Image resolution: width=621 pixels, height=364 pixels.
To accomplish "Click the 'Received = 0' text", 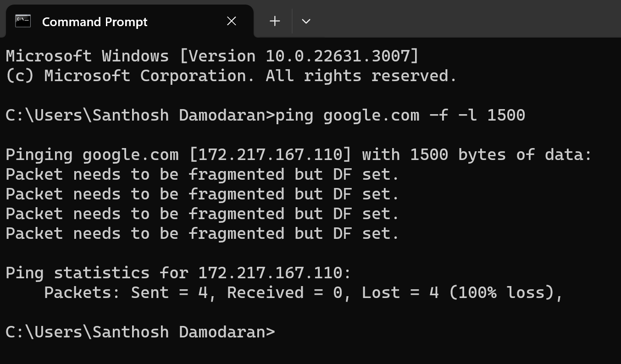I will (284, 293).
